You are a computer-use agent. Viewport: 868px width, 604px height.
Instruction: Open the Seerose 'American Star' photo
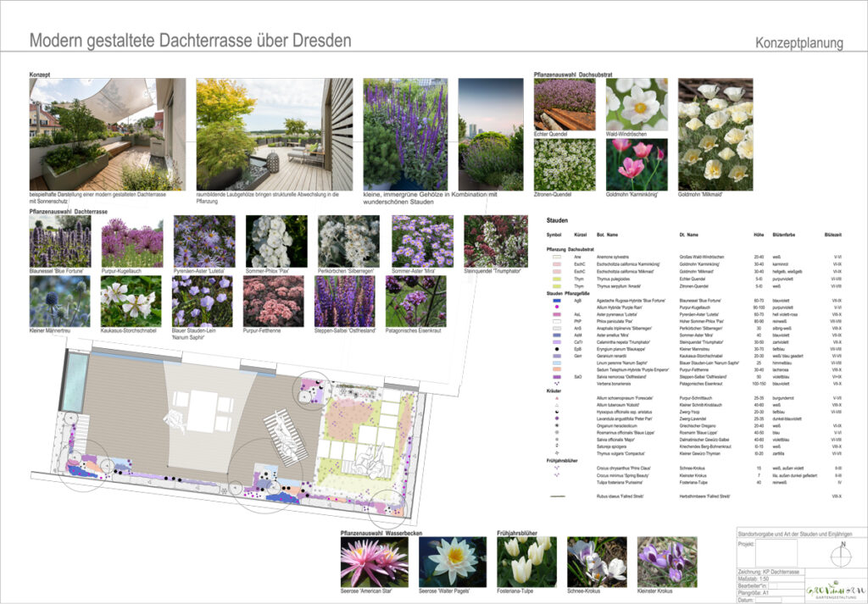click(x=374, y=562)
